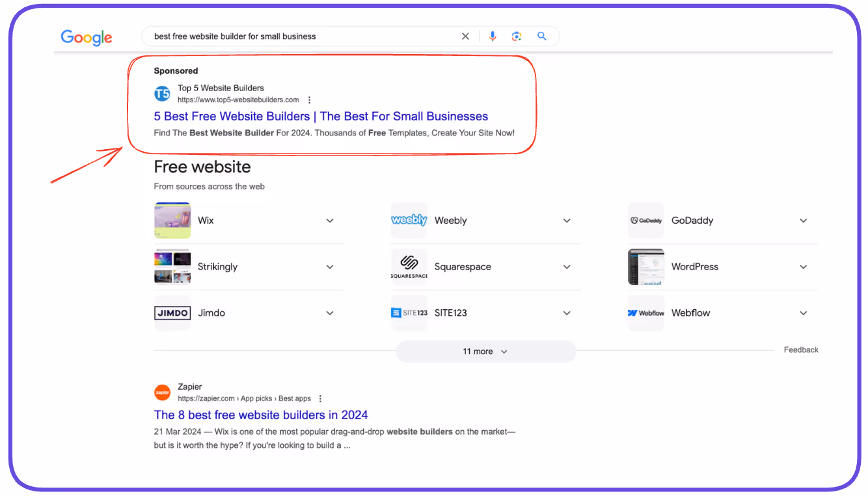Click the Jimdo label text
Viewport: 868px width, 496px height.
point(211,313)
